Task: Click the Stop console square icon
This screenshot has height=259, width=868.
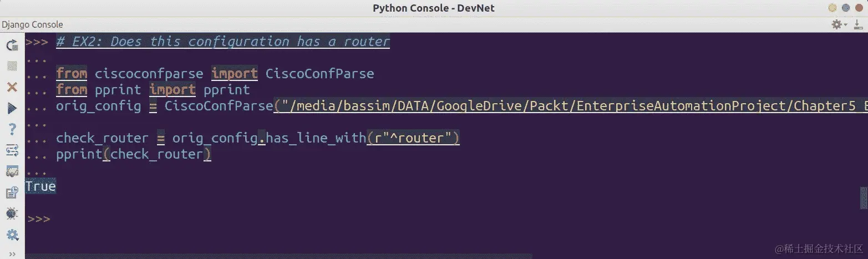Action: [x=12, y=66]
